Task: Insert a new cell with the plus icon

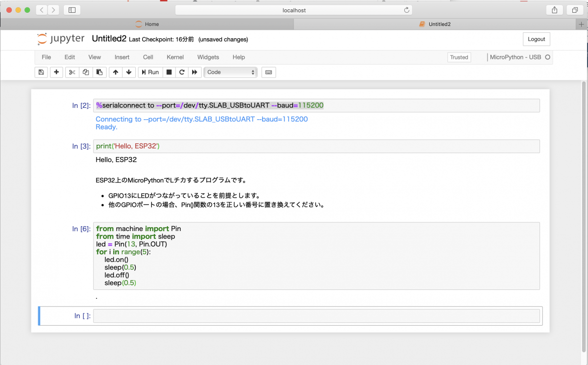Action: (x=56, y=72)
